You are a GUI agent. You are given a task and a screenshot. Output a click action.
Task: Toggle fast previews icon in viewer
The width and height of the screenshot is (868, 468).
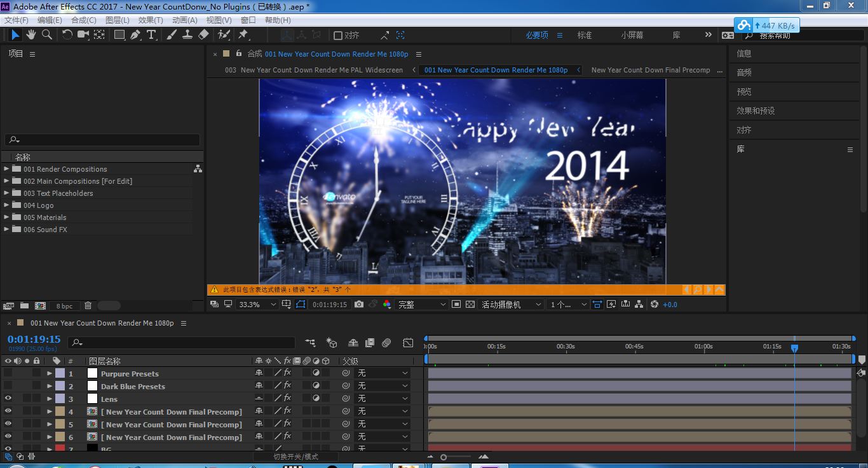[611, 305]
